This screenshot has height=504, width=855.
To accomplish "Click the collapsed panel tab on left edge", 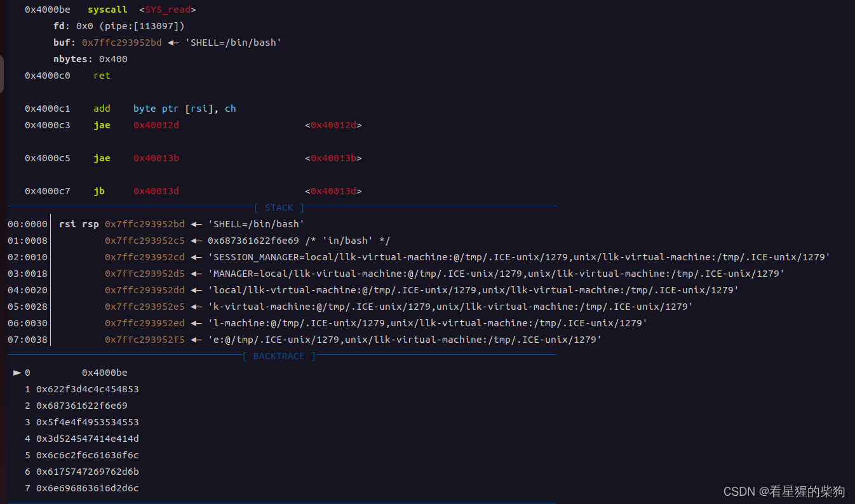I will [x=3, y=73].
